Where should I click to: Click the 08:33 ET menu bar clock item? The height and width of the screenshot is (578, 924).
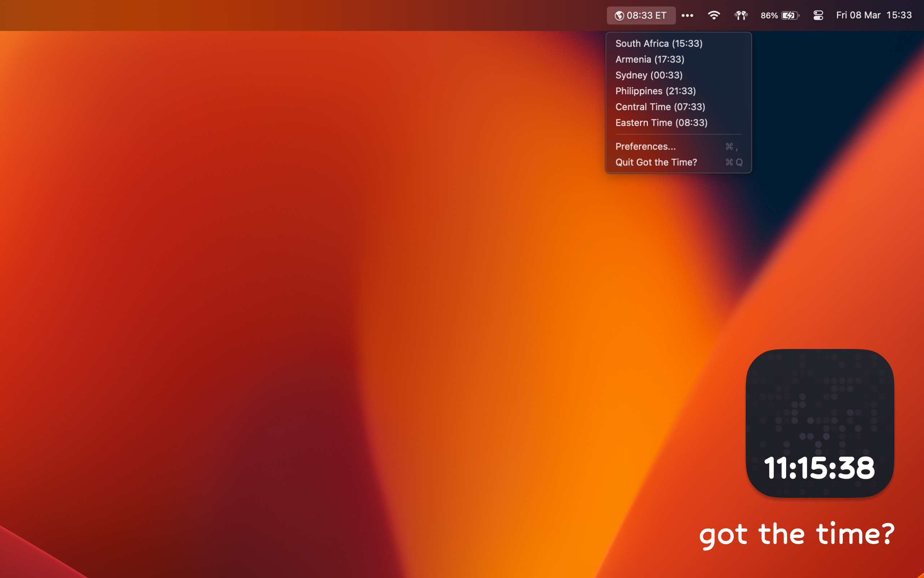[x=641, y=15]
